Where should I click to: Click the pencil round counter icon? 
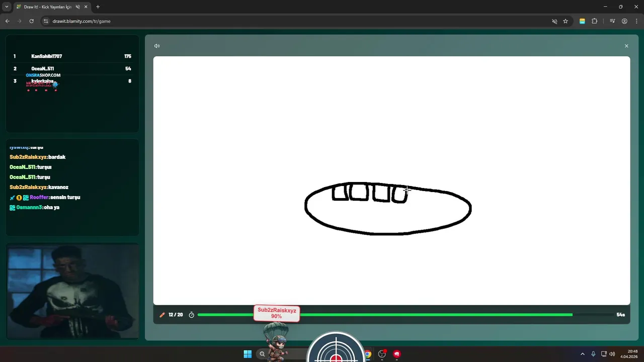point(162,315)
